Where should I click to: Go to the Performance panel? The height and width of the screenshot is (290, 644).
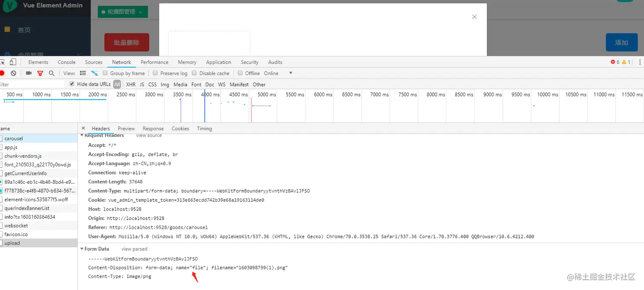click(x=155, y=62)
